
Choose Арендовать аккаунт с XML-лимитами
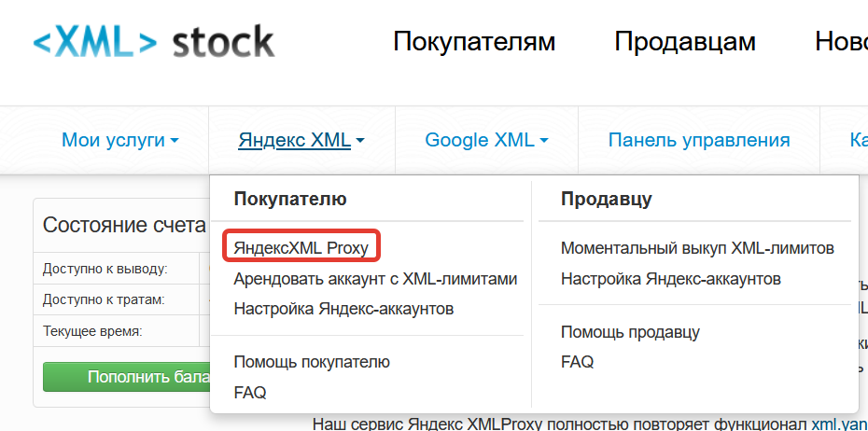pyautogui.click(x=375, y=278)
